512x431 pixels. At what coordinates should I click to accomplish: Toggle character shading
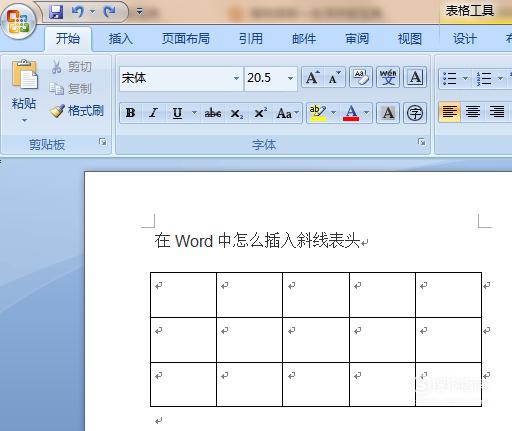(x=388, y=113)
